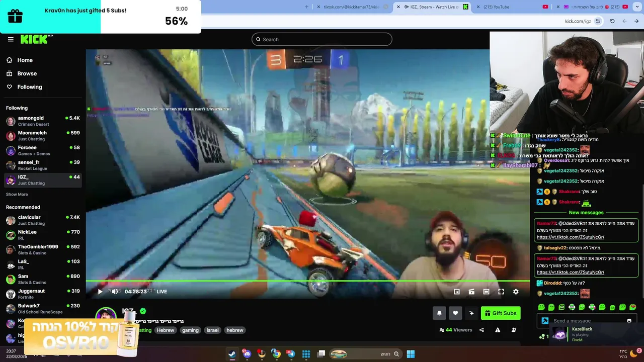Jump to New messages in chat

coord(586,213)
